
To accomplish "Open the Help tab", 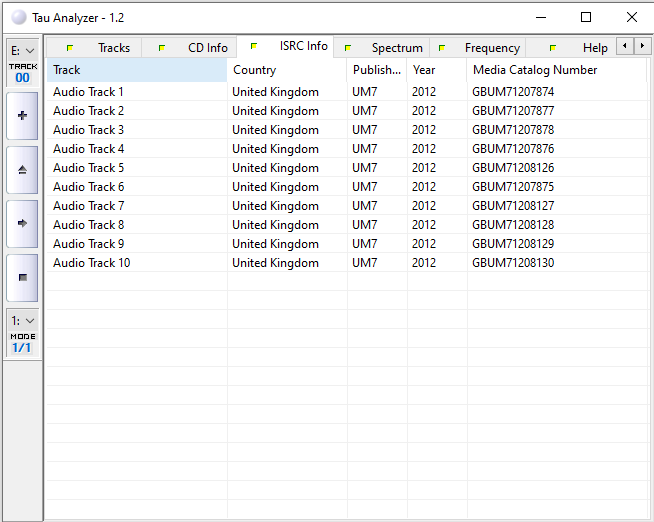I will (x=571, y=48).
